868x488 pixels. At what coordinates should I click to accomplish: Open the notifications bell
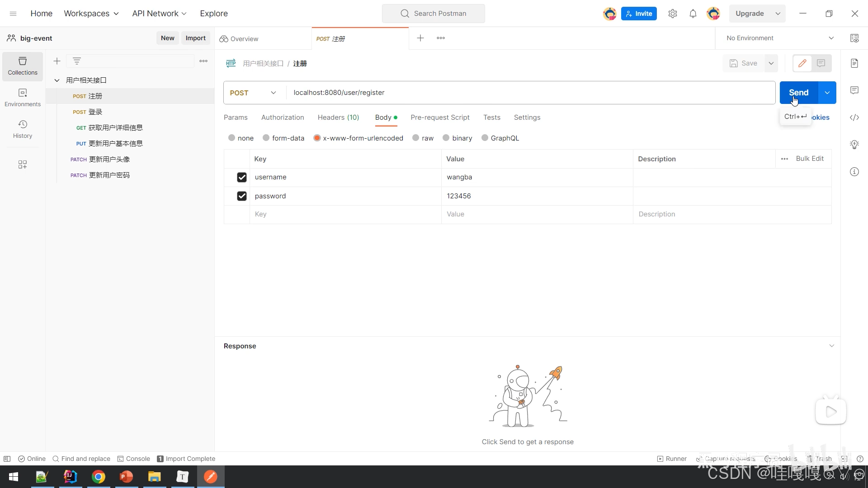pyautogui.click(x=693, y=14)
